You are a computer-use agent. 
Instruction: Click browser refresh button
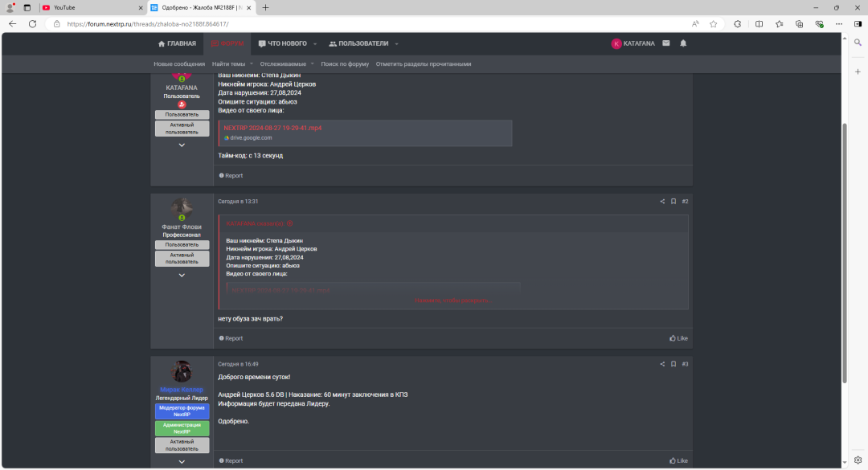tap(33, 24)
